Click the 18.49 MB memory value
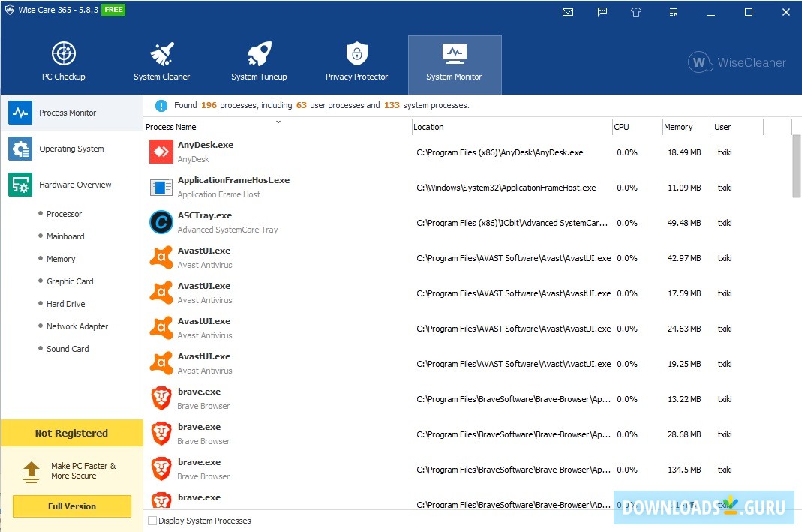 pyautogui.click(x=684, y=152)
